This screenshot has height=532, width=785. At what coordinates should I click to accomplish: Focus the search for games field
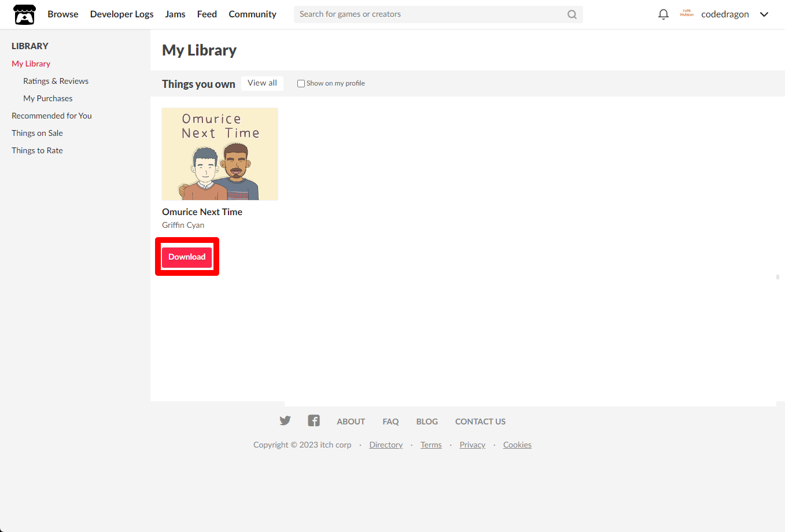click(438, 14)
